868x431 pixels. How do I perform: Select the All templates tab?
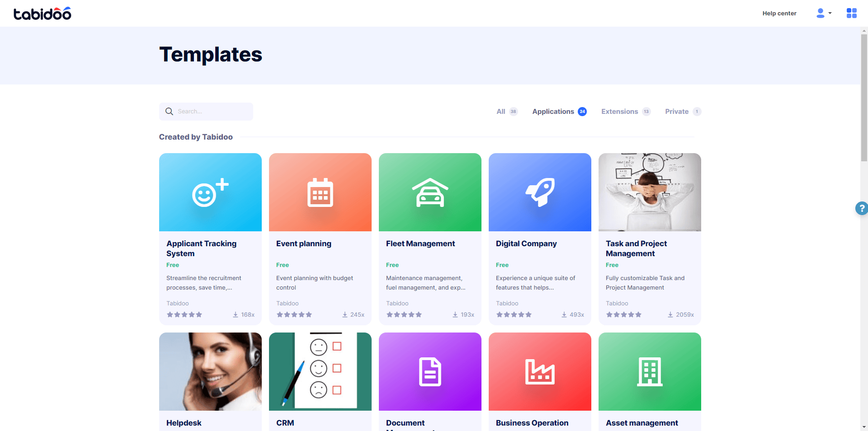[507, 111]
